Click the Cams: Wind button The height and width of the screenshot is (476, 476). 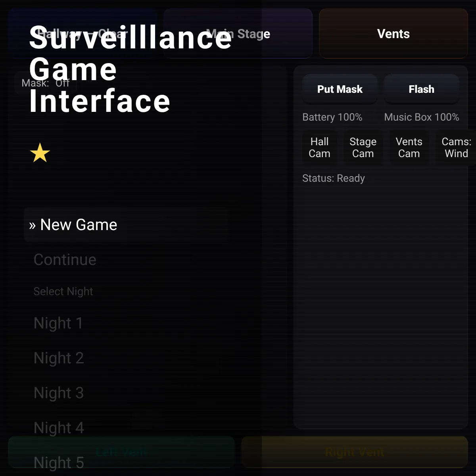456,148
